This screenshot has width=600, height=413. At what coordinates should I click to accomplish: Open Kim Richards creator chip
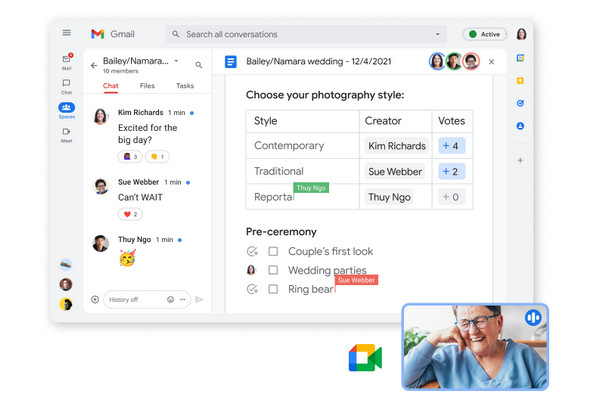(x=396, y=146)
